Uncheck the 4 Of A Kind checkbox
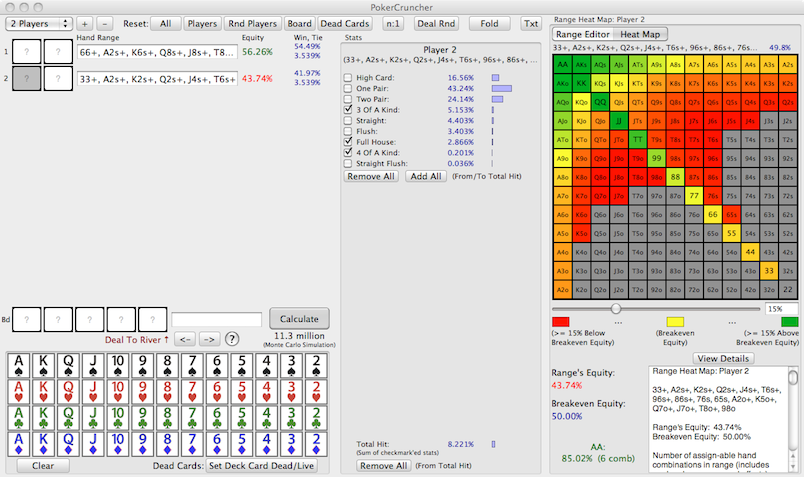Screen dimensions: 804x477 (348, 152)
